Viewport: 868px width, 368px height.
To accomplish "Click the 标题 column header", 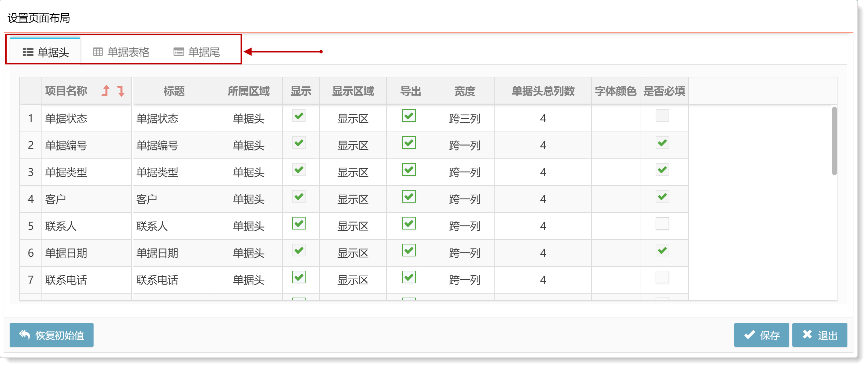I will [174, 91].
